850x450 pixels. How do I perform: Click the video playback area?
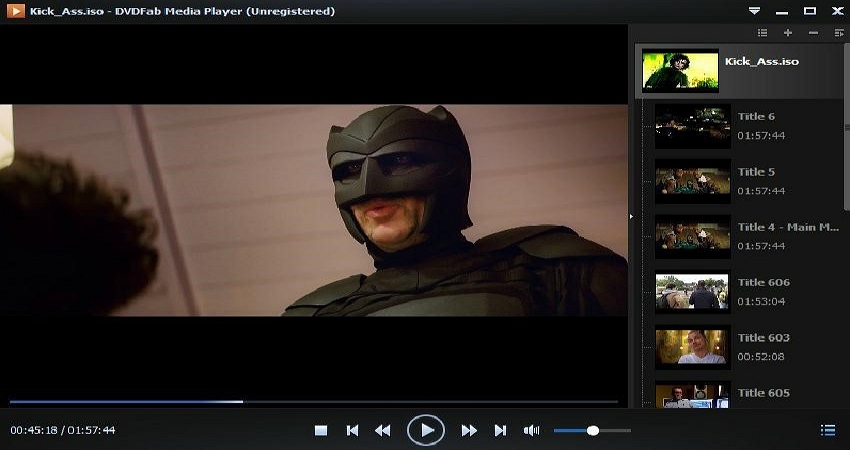point(314,210)
